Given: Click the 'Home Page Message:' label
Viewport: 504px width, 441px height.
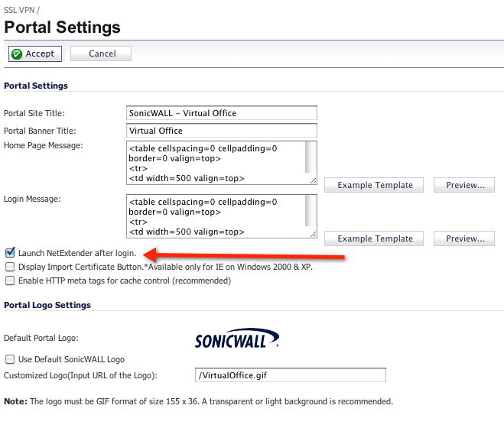Looking at the screenshot, I should pyautogui.click(x=44, y=145).
